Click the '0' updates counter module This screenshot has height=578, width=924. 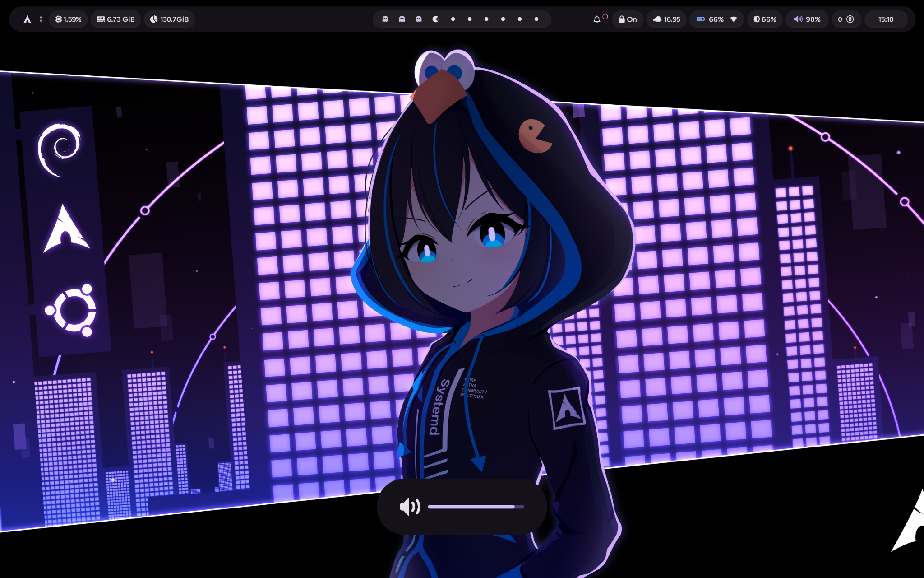[x=846, y=19]
